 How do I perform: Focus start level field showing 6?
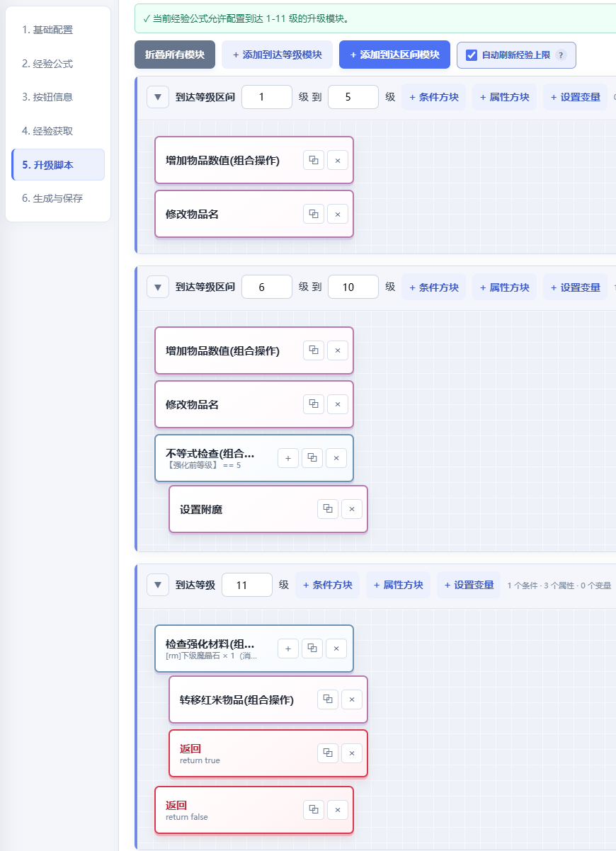267,287
